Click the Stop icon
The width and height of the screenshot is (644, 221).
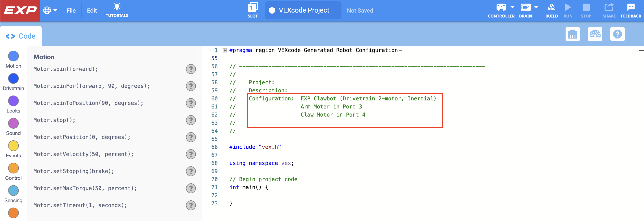click(x=586, y=7)
